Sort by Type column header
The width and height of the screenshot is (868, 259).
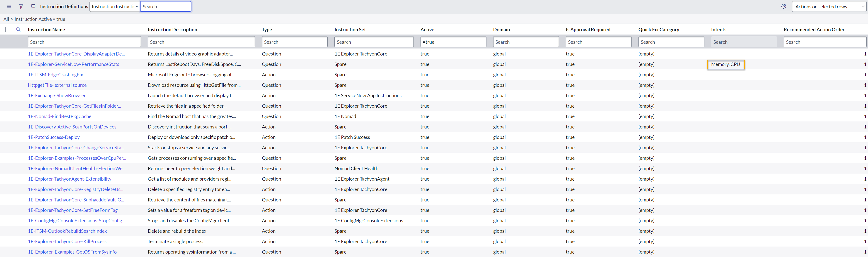click(267, 30)
